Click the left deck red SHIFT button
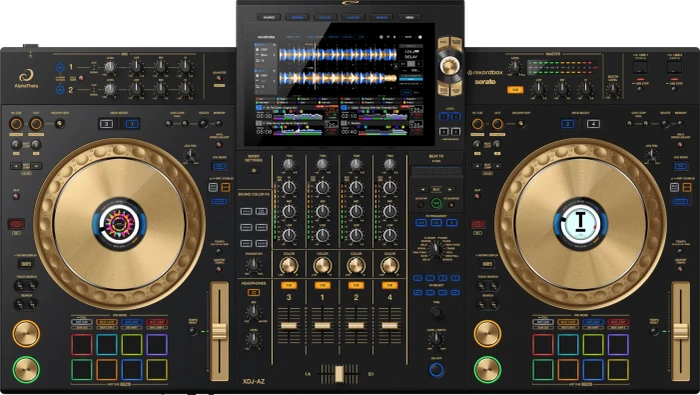 point(16,224)
